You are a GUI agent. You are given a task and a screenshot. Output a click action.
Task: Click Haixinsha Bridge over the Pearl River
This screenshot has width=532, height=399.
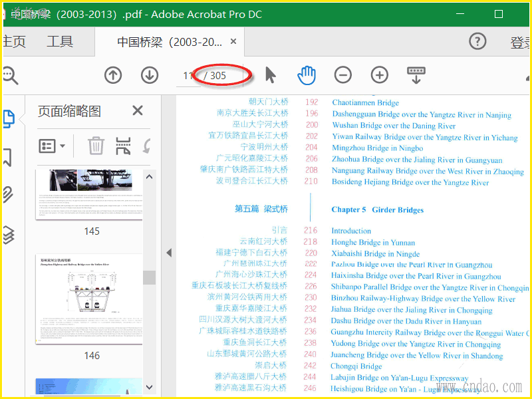tap(416, 276)
